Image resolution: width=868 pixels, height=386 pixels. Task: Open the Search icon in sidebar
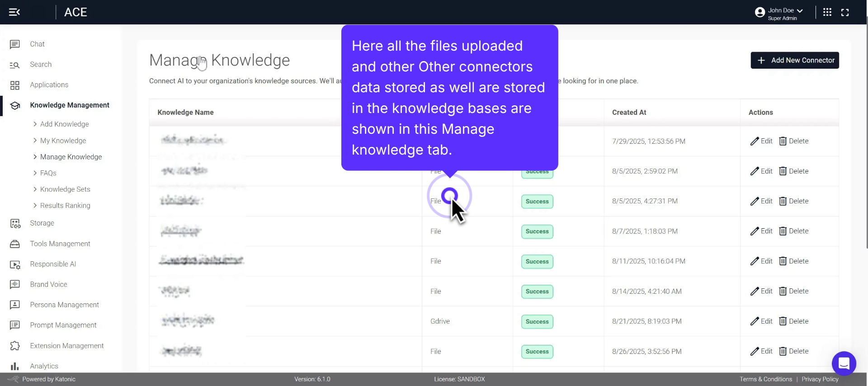[x=14, y=65]
